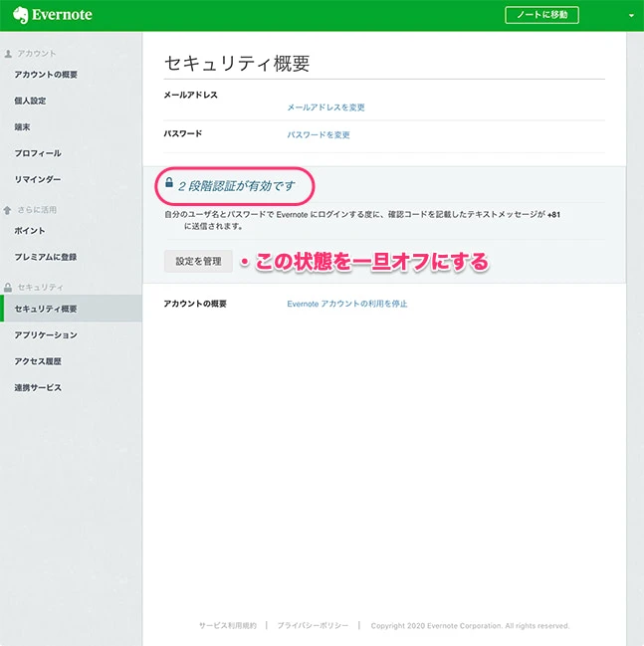Open サービス利用規約 footer link
Viewport: 644px width, 646px height.
227,626
